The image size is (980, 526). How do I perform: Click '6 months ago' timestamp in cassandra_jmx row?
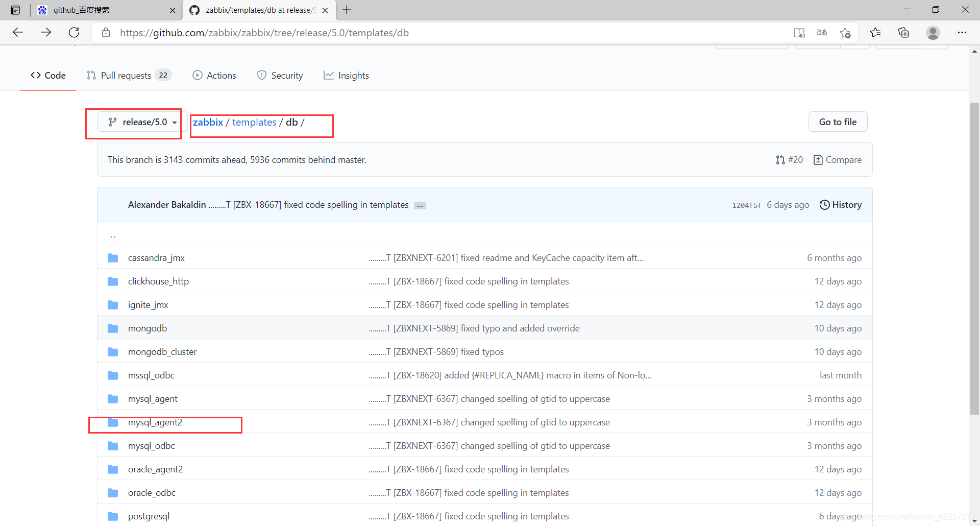pos(834,258)
